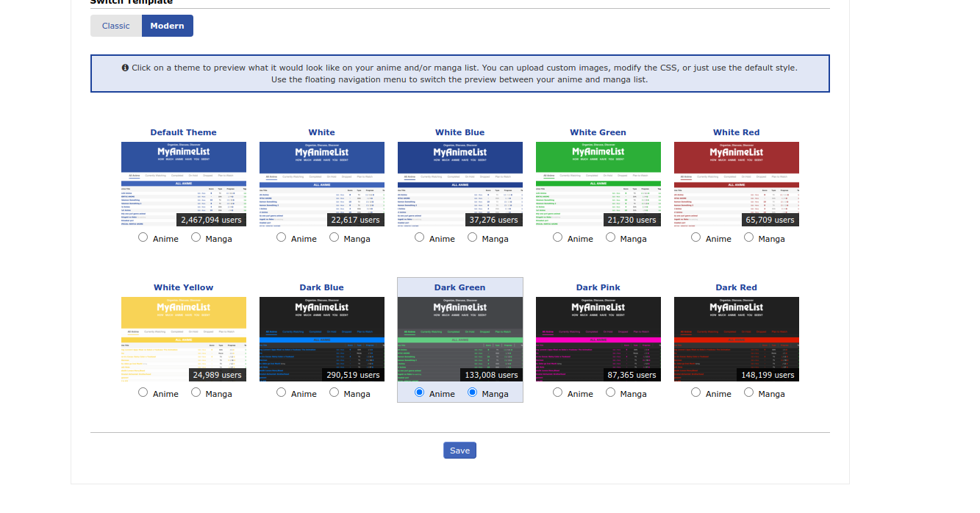Select Manga radio for White theme

point(334,237)
